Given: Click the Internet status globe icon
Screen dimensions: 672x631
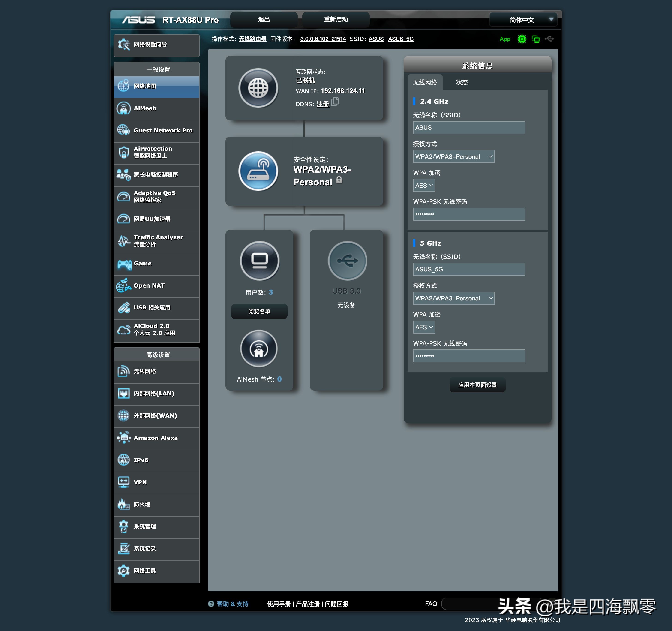Looking at the screenshot, I should (258, 88).
